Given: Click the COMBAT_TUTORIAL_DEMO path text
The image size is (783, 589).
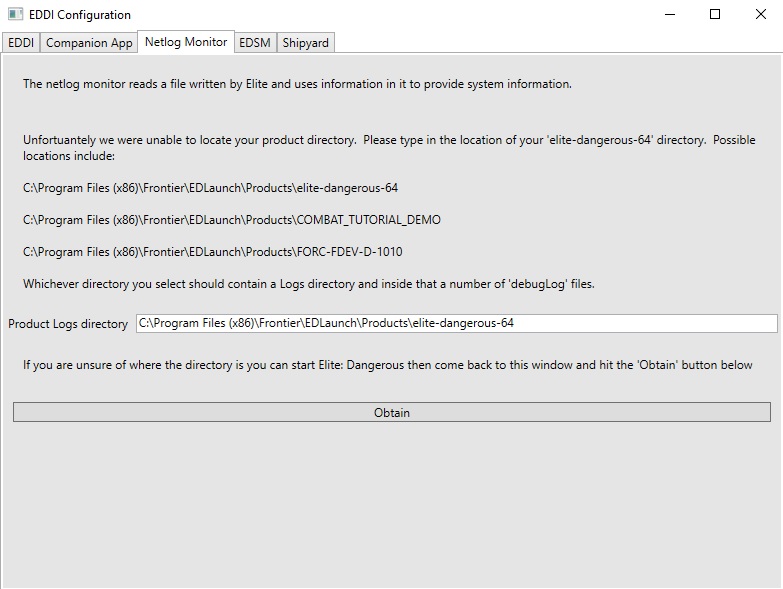Looking at the screenshot, I should [x=232, y=220].
